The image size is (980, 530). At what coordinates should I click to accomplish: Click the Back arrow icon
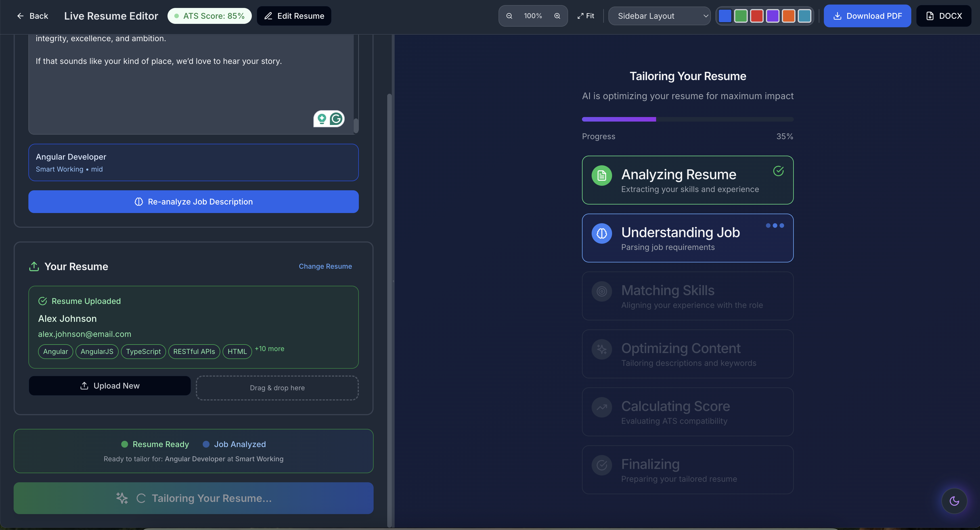pyautogui.click(x=20, y=16)
